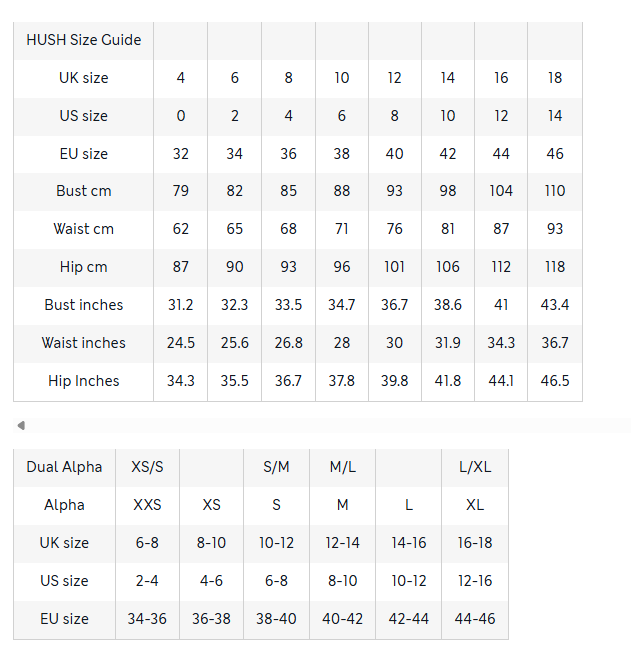Click the Bust cm value 104
This screenshot has width=631, height=649.
click(501, 191)
